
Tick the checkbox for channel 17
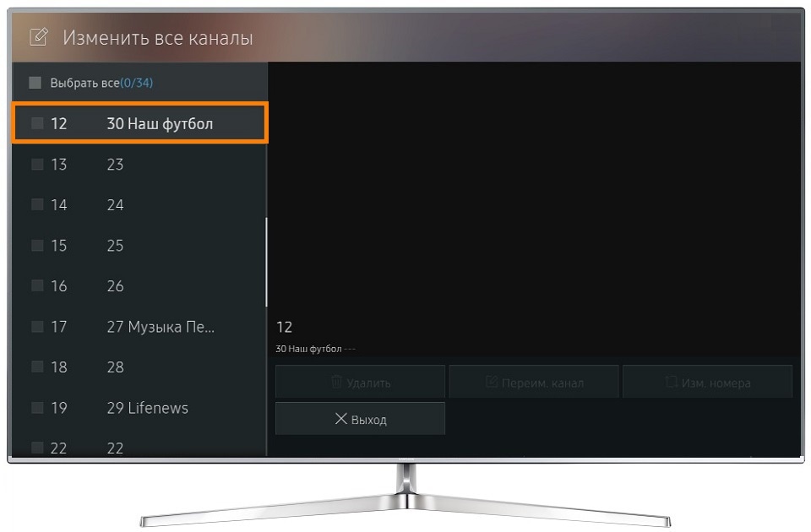coord(37,326)
